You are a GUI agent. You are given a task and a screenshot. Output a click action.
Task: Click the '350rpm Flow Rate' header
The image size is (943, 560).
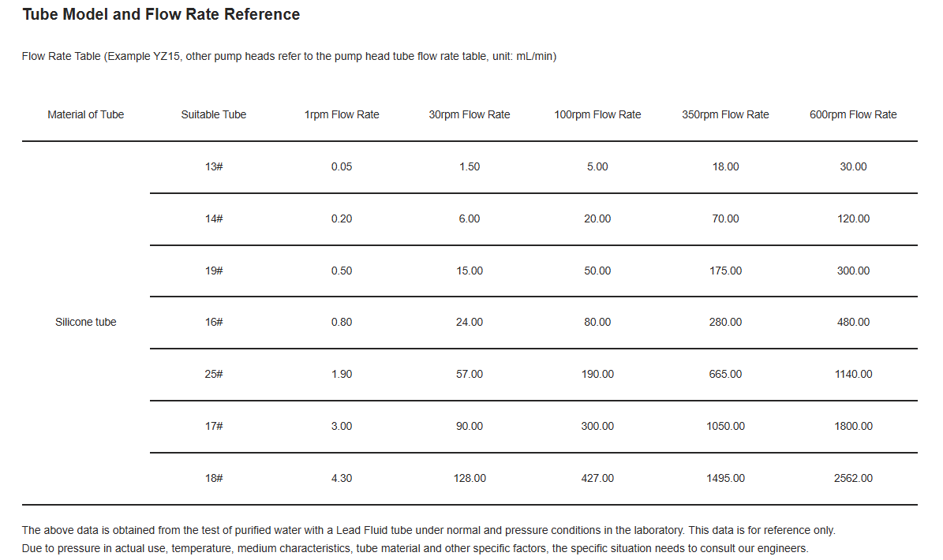pyautogui.click(x=725, y=114)
